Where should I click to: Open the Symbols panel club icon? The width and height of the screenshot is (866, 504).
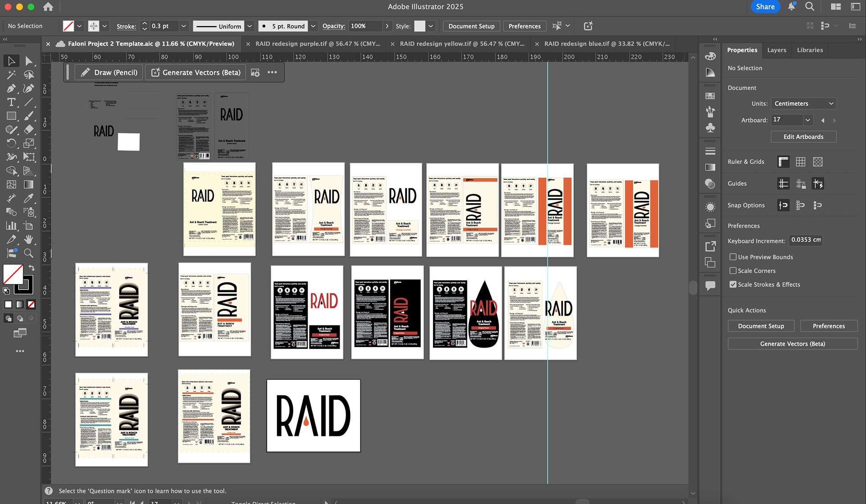710,128
